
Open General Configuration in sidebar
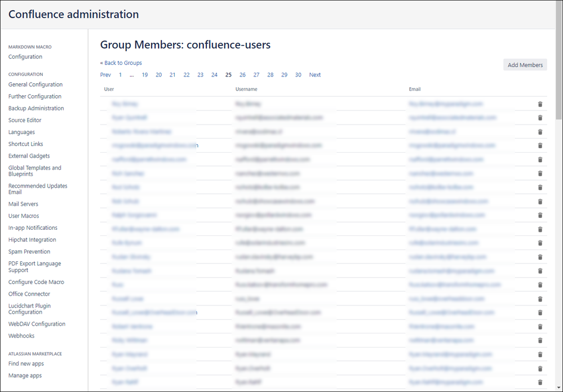point(36,84)
